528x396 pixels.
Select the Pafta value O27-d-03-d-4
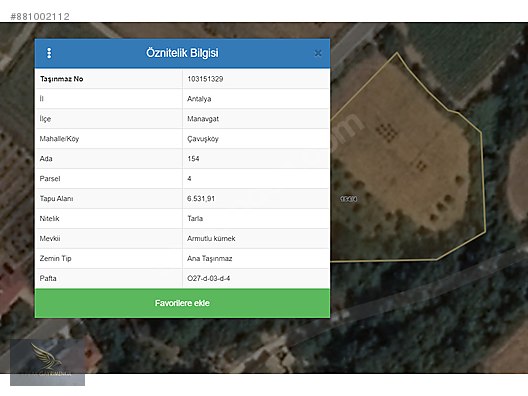click(x=208, y=278)
